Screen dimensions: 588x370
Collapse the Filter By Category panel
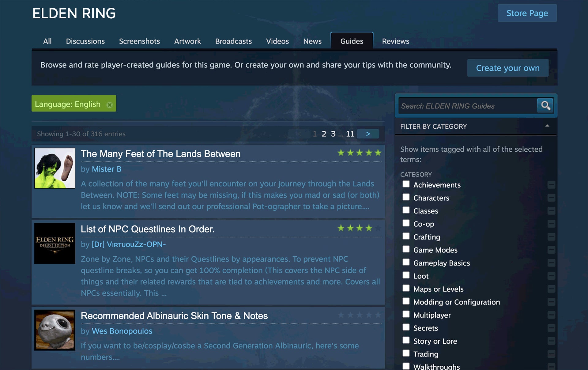[x=547, y=126]
